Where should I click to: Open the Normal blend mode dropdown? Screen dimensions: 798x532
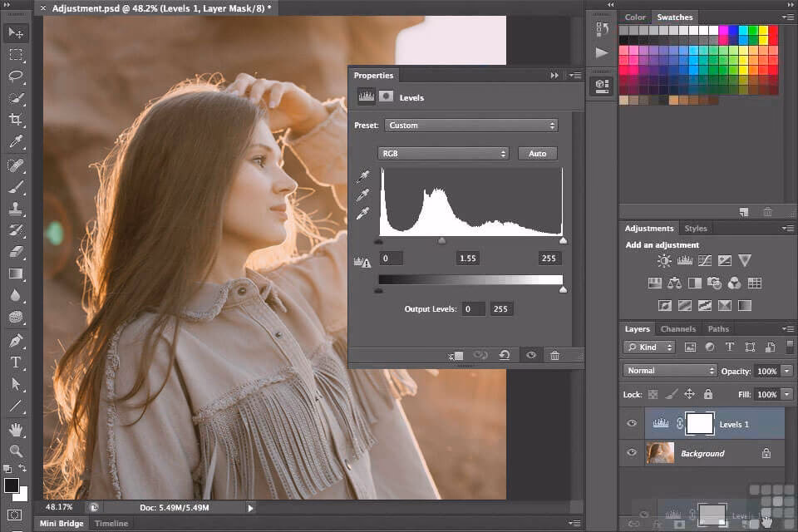point(670,371)
